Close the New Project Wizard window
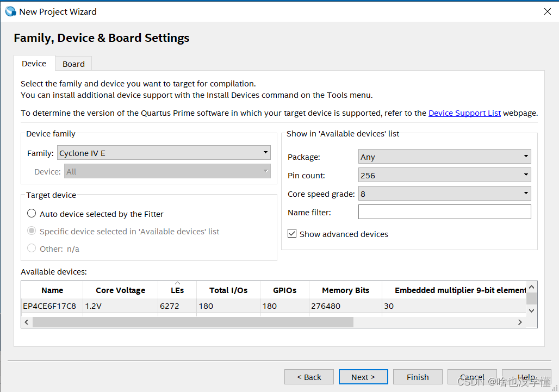This screenshot has width=559, height=392. point(546,11)
